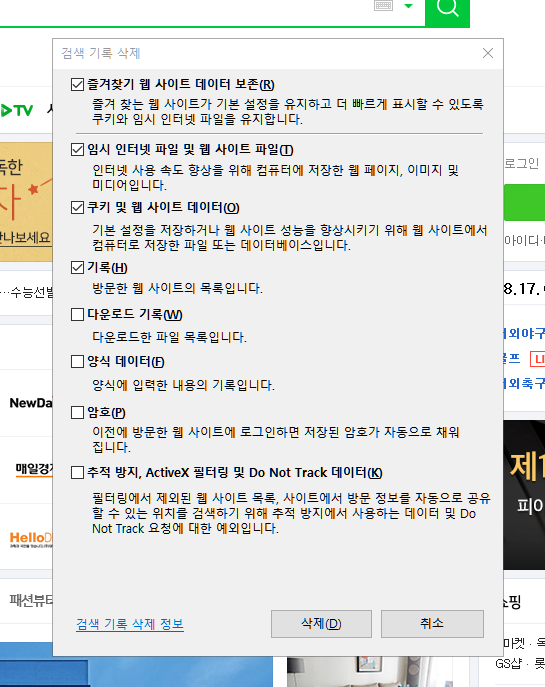Click the 삭제(D) button
545x687 pixels.
tap(321, 623)
